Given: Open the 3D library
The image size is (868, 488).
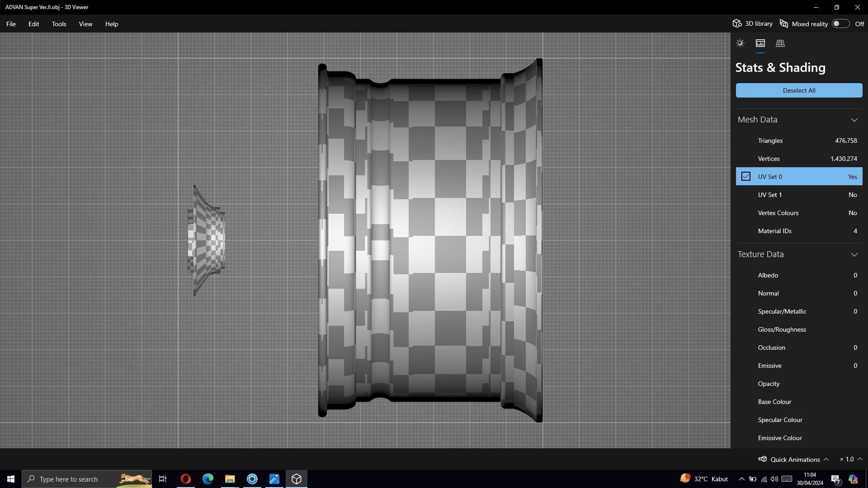Looking at the screenshot, I should tap(753, 24).
